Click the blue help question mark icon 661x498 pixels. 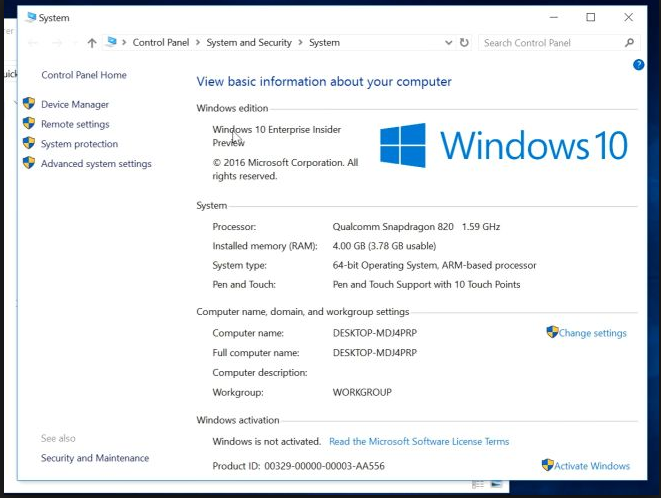638,65
